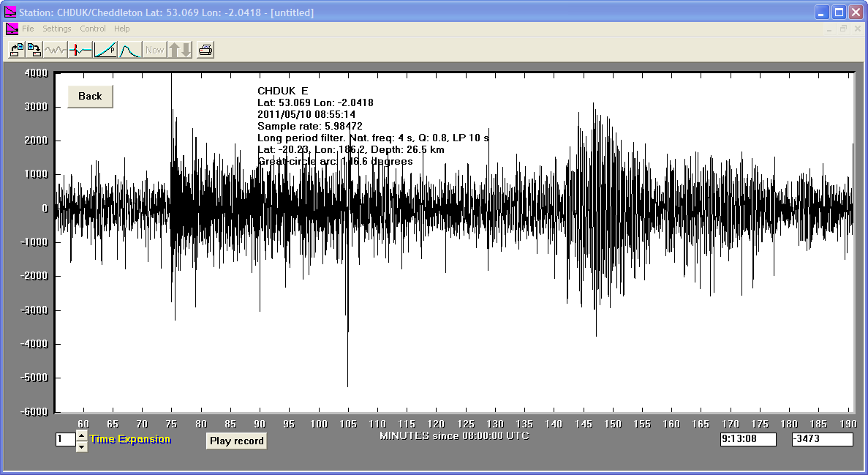Click the Time Expansion value field

(65, 440)
